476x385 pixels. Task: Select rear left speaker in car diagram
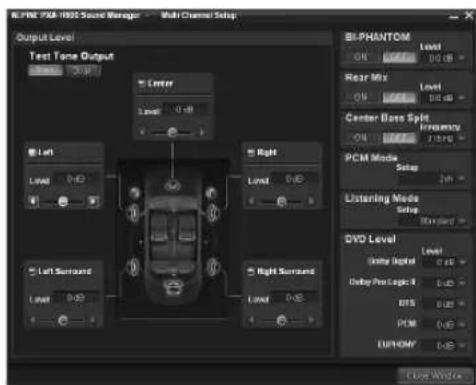(133, 267)
